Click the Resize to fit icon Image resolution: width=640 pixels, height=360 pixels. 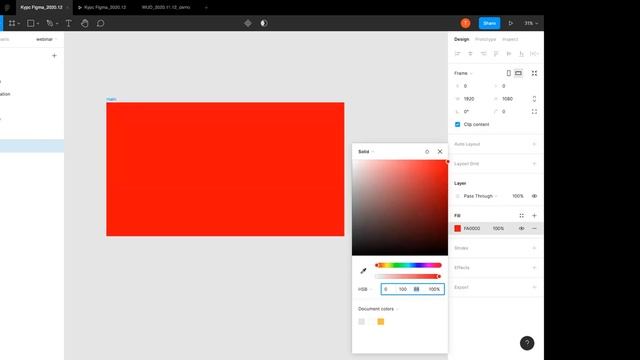pos(534,73)
